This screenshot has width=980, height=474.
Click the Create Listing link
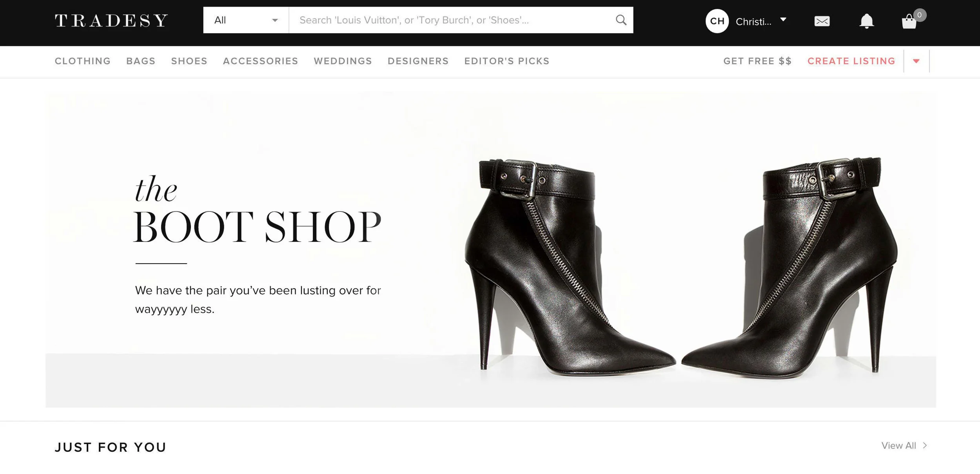click(851, 61)
